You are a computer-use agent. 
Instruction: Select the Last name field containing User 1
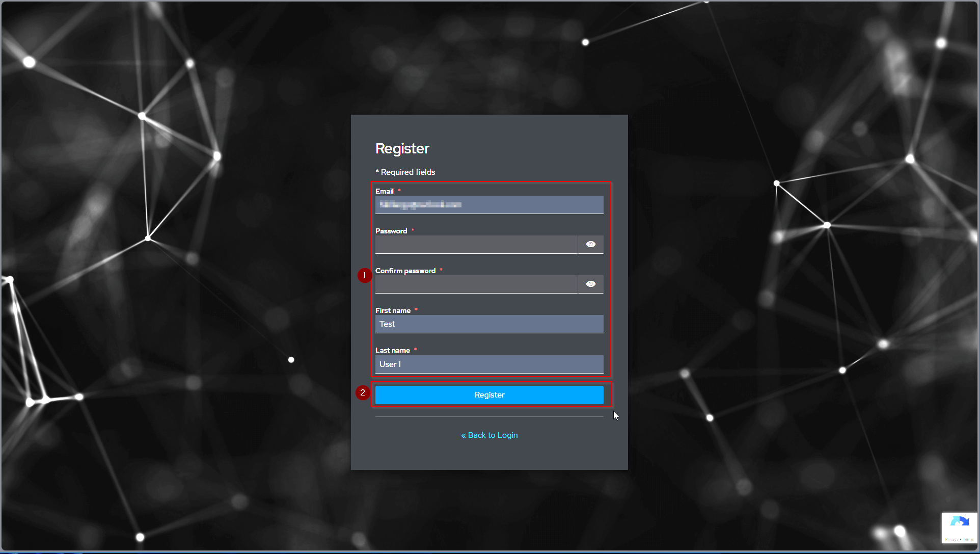[489, 364]
